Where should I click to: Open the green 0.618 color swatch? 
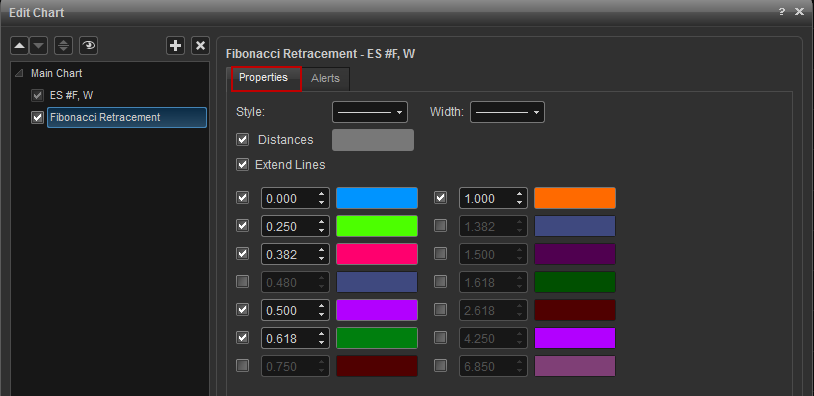coord(377,338)
